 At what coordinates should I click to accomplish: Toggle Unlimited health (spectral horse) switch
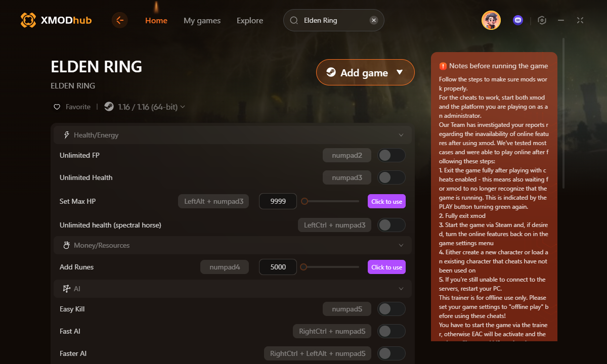pos(392,225)
